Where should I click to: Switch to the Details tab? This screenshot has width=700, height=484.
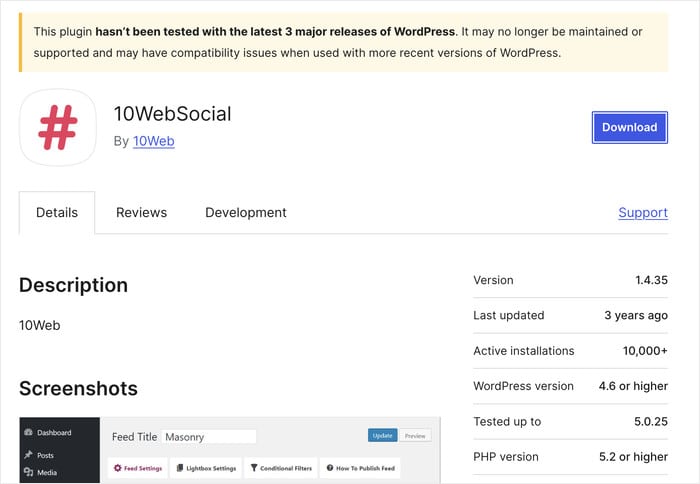[57, 213]
